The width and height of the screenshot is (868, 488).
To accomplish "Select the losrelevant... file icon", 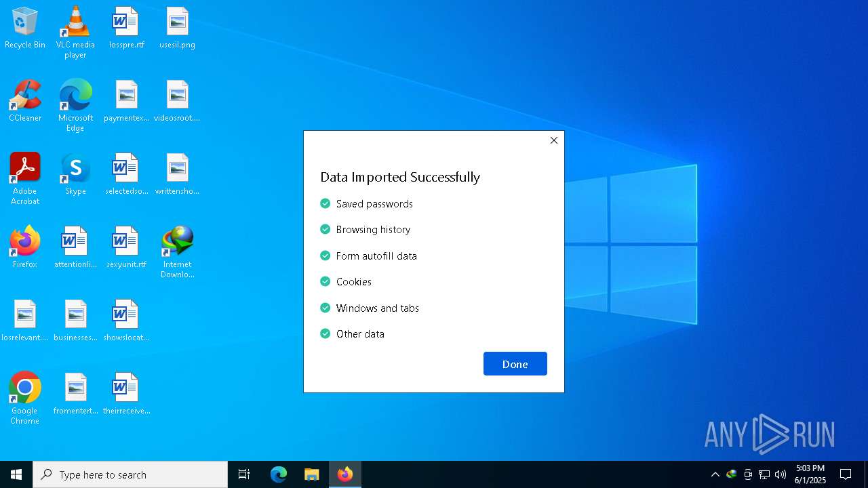I will click(25, 321).
